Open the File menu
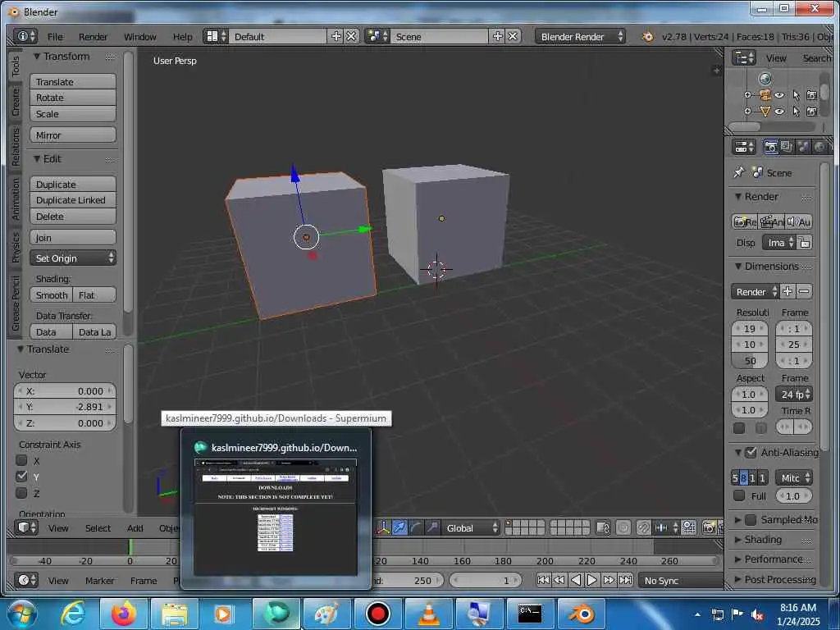 [55, 36]
